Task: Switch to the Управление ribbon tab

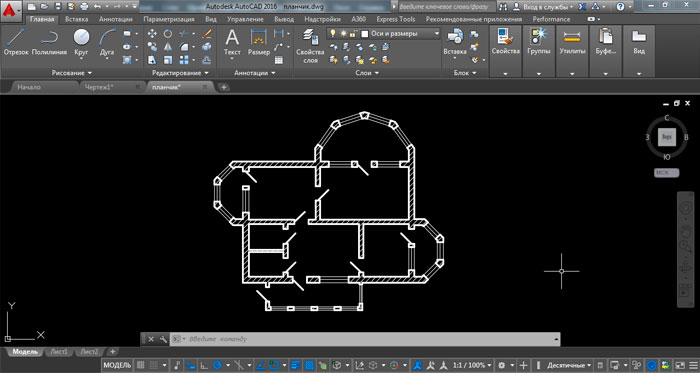Action: coord(245,19)
